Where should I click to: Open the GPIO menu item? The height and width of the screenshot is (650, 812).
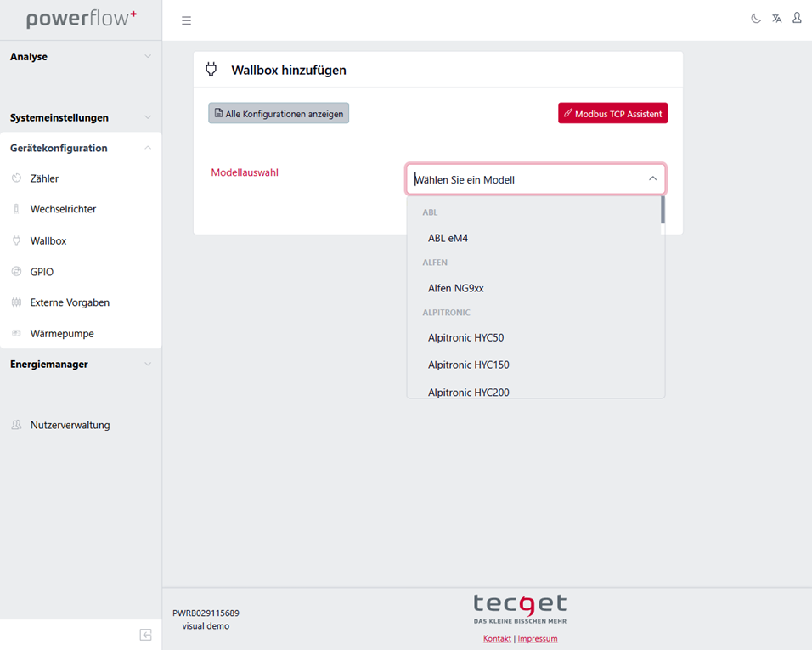coord(81,271)
